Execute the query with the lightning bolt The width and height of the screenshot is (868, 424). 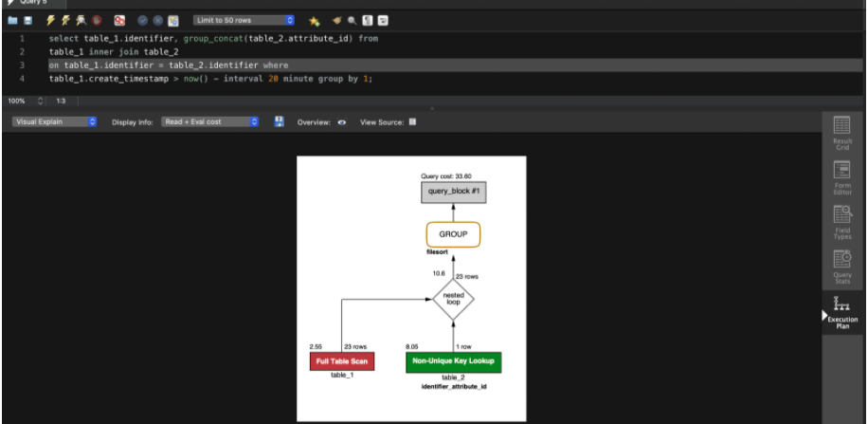50,20
